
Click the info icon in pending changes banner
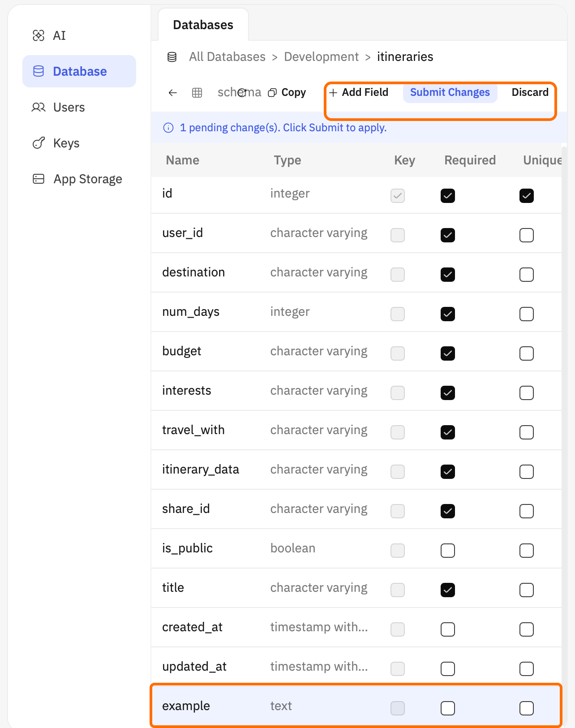pos(168,128)
